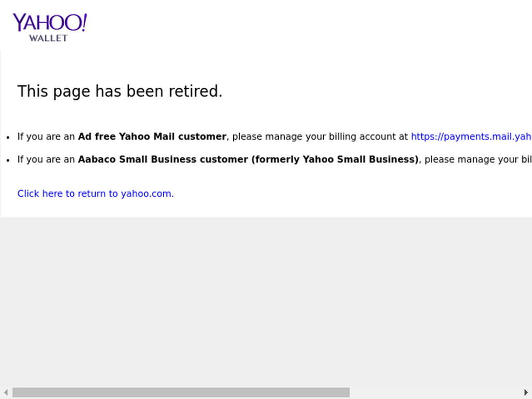
Task: Click the second bullet point marker
Action: pos(8,160)
